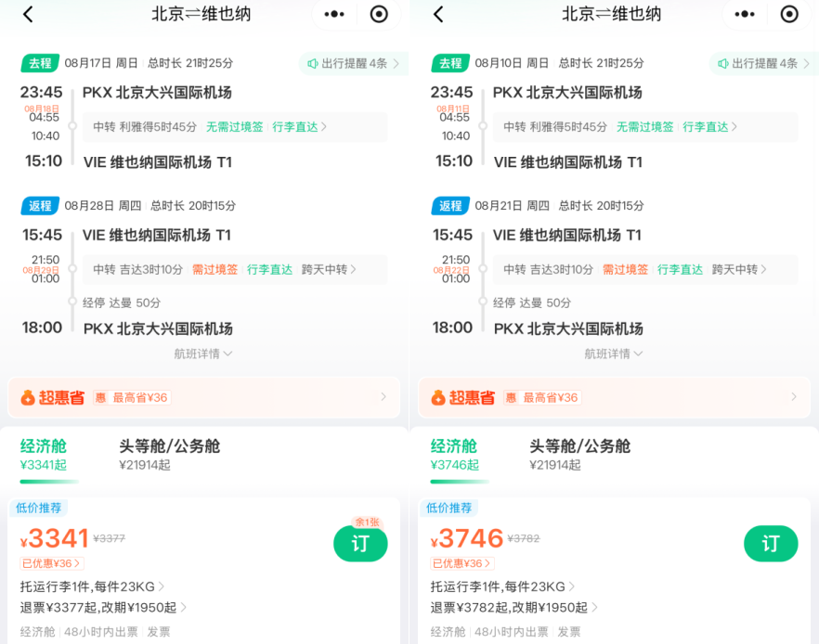Screen dimensions: 819x644
Task: Select 经济舱 ¥3746起 tab
Action: click(x=454, y=455)
